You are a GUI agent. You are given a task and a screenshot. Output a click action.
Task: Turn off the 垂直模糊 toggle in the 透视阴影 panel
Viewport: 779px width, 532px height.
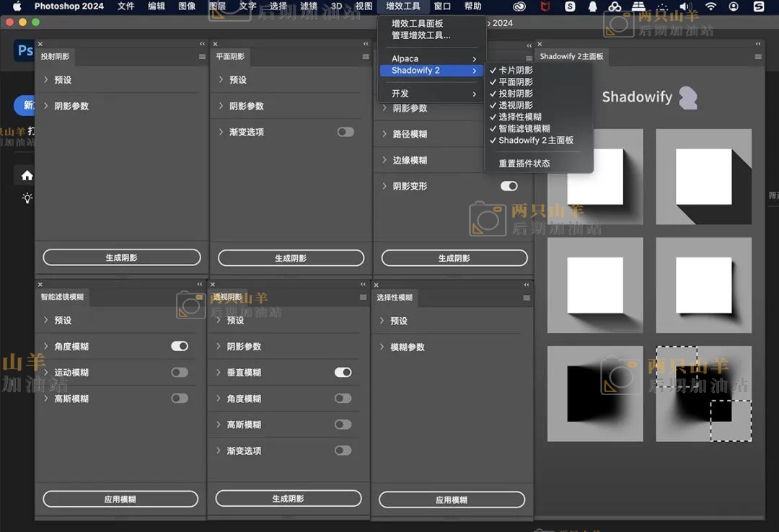point(344,373)
